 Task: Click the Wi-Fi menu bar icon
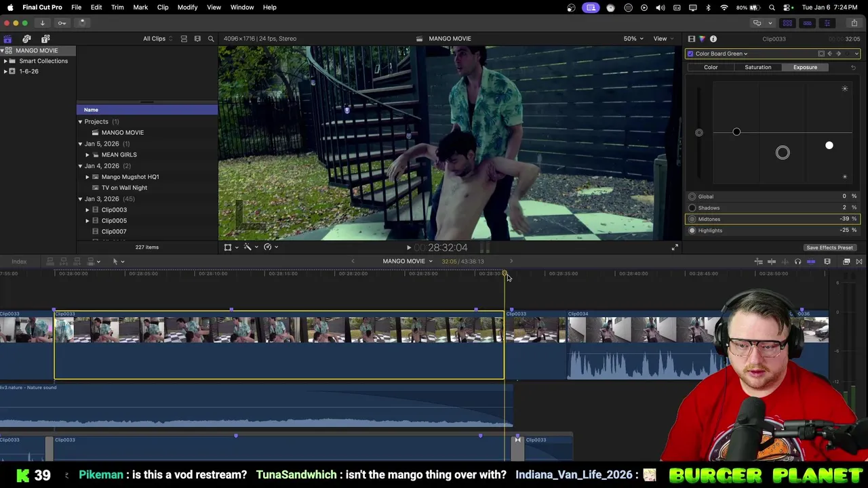tap(724, 7)
